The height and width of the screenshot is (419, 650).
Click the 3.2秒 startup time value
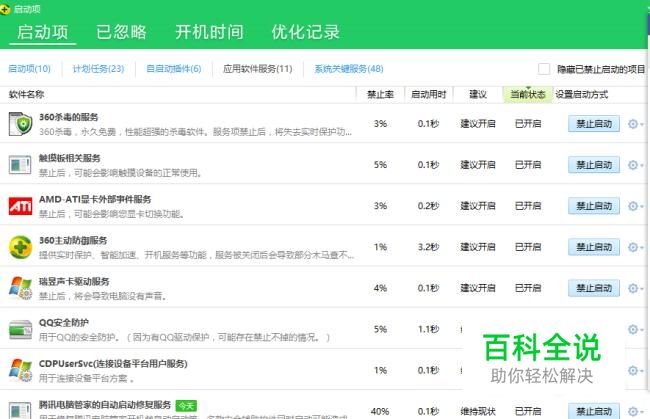[428, 247]
